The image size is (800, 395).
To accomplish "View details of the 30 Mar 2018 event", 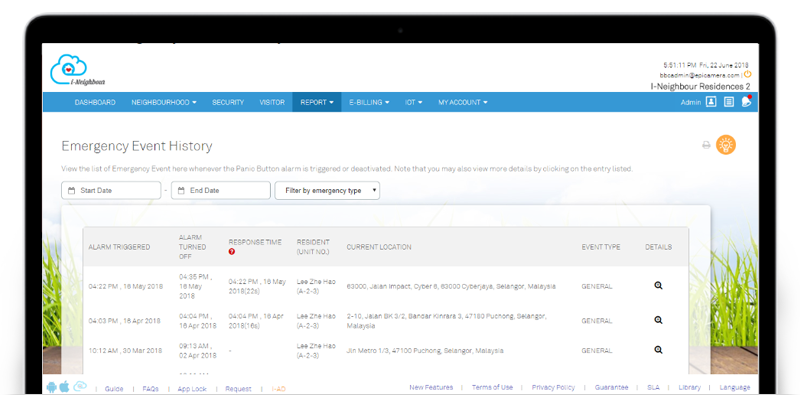I will tap(658, 350).
